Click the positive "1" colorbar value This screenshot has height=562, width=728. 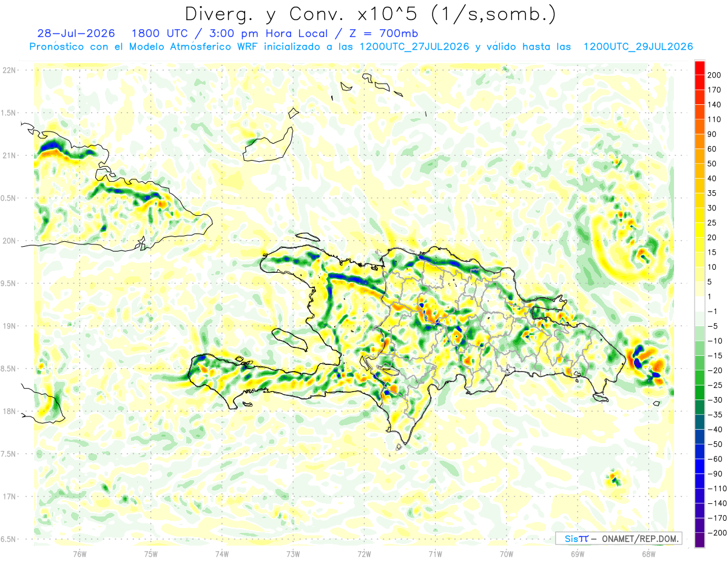click(710, 296)
